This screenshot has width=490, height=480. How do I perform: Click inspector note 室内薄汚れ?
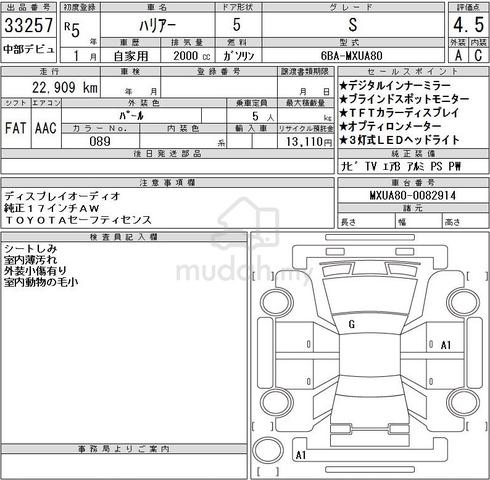click(x=30, y=260)
